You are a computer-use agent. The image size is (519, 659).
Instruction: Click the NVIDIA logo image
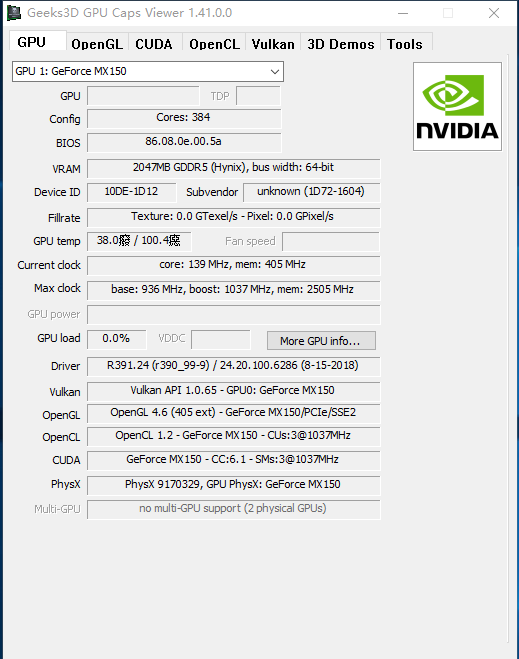(x=457, y=106)
